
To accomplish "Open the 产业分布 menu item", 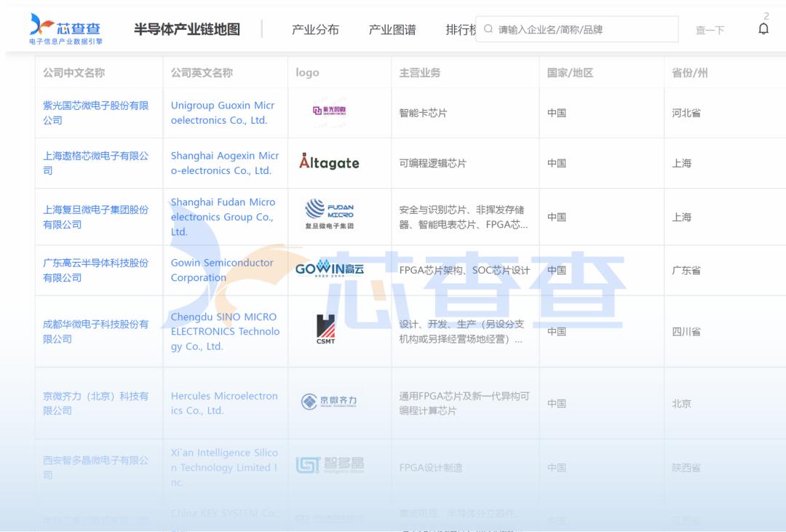I will tap(316, 29).
